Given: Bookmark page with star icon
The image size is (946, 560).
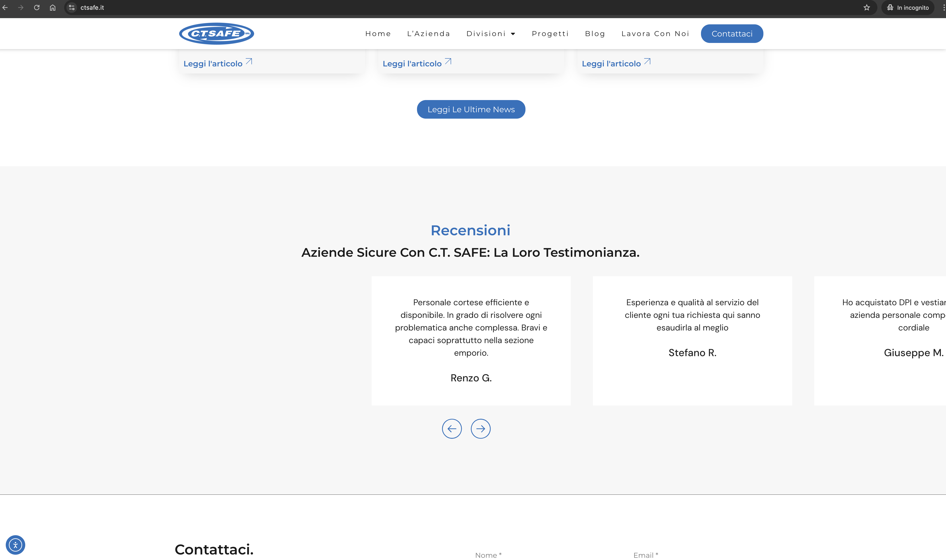Looking at the screenshot, I should click(x=866, y=8).
